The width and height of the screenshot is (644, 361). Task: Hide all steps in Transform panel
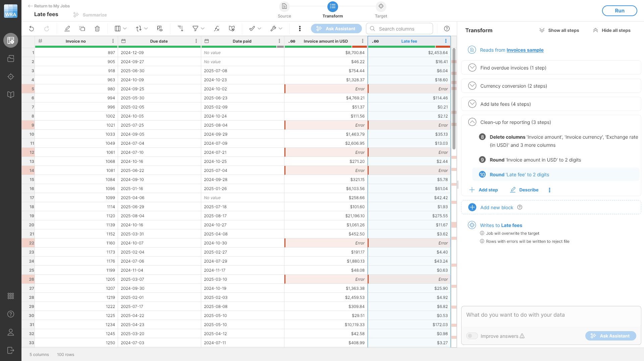click(611, 30)
